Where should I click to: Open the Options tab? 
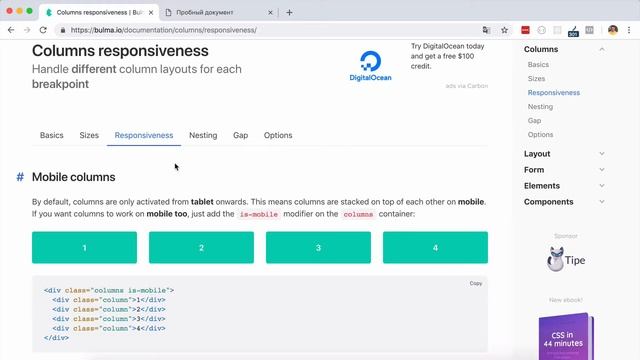[278, 135]
